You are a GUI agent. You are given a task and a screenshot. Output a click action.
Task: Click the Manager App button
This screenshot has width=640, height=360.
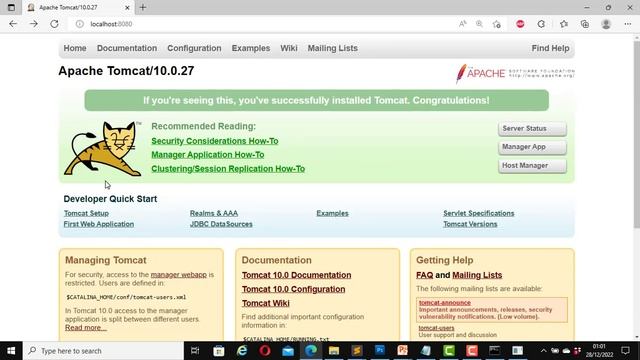point(532,147)
